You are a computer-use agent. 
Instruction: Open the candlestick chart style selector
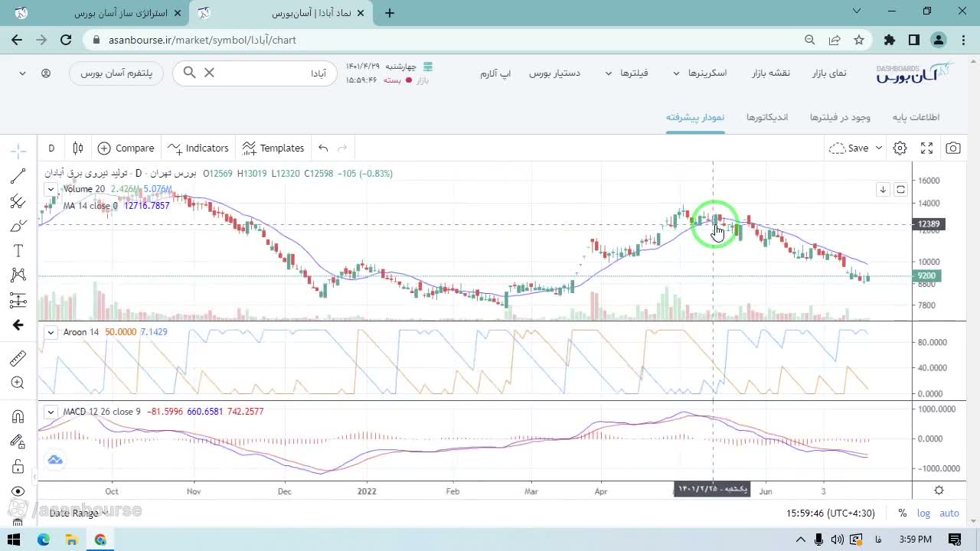[x=77, y=148]
